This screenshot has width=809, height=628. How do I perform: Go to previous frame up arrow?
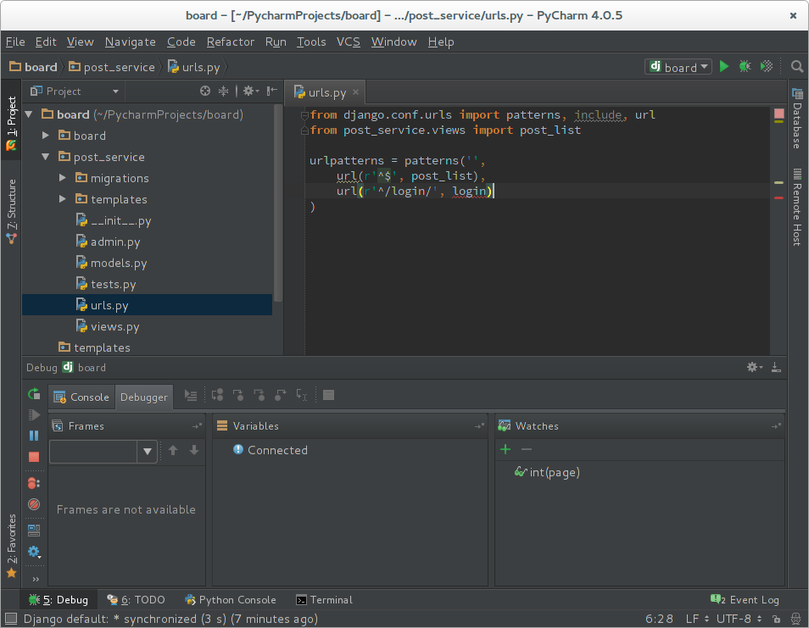coord(173,450)
